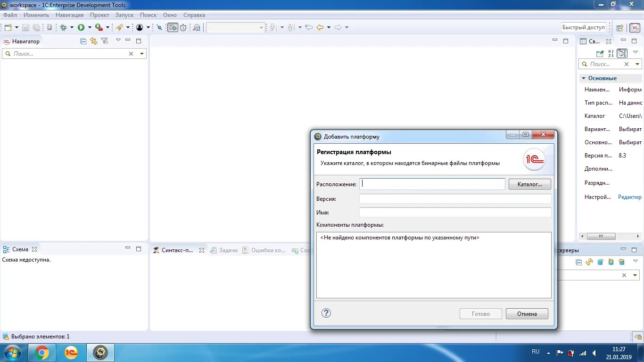The height and width of the screenshot is (362, 644).
Task: Open the empty combo box in main toolbar
Action: pos(235,27)
